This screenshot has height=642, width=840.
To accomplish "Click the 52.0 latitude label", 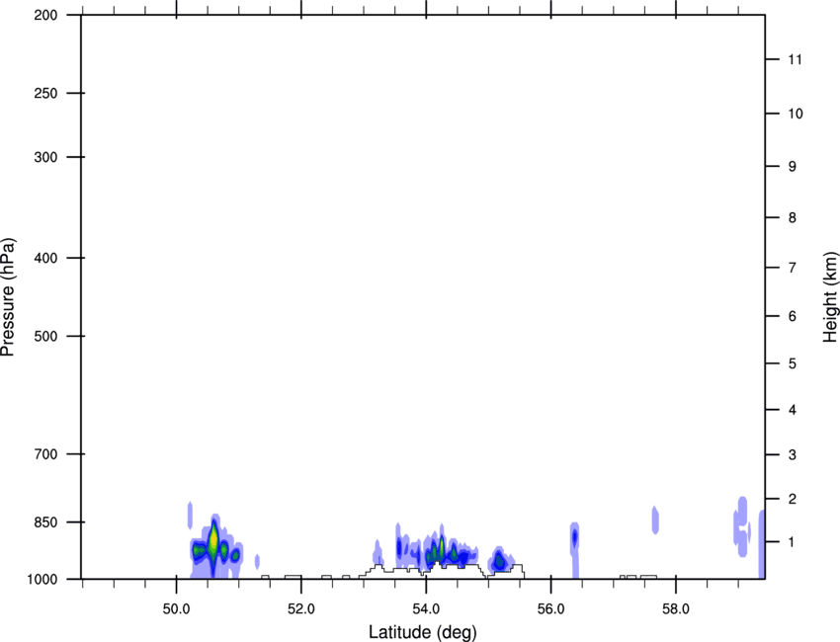I will click(x=301, y=609).
